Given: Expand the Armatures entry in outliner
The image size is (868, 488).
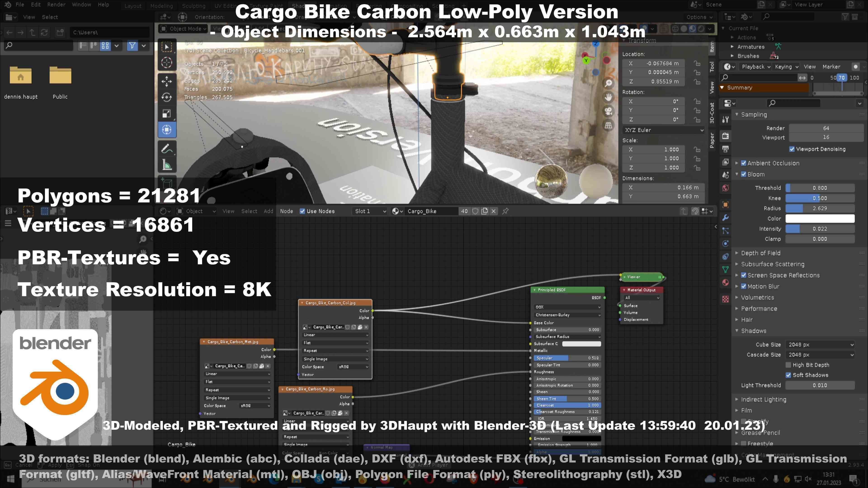Looking at the screenshot, I should tap(732, 47).
